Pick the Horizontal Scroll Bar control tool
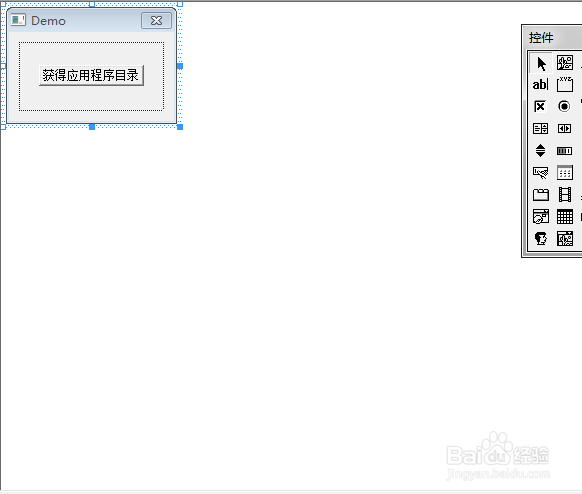This screenshot has height=494, width=582. pyautogui.click(x=564, y=128)
